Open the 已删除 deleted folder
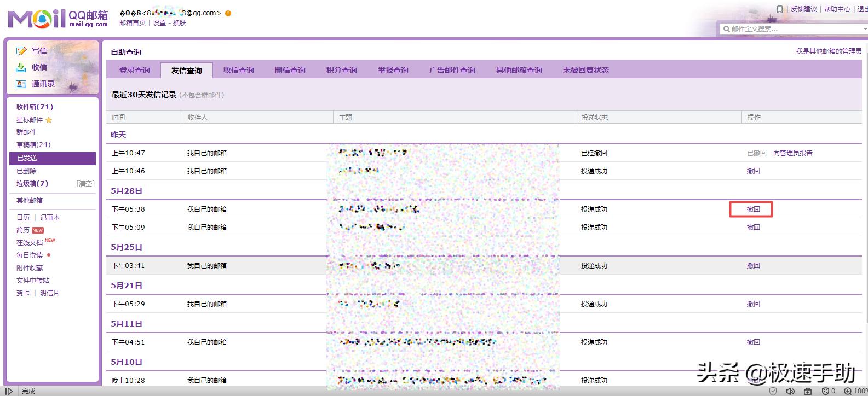Viewport: 868px width, 396px height. pyautogui.click(x=26, y=171)
